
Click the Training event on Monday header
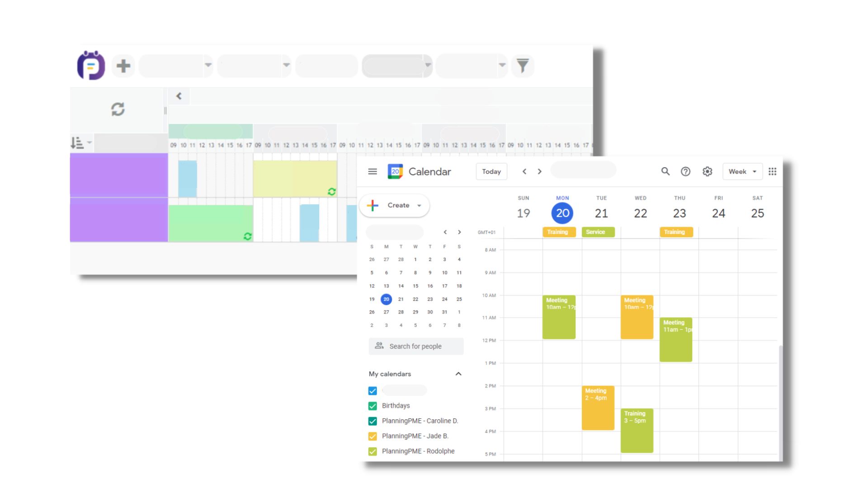557,232
